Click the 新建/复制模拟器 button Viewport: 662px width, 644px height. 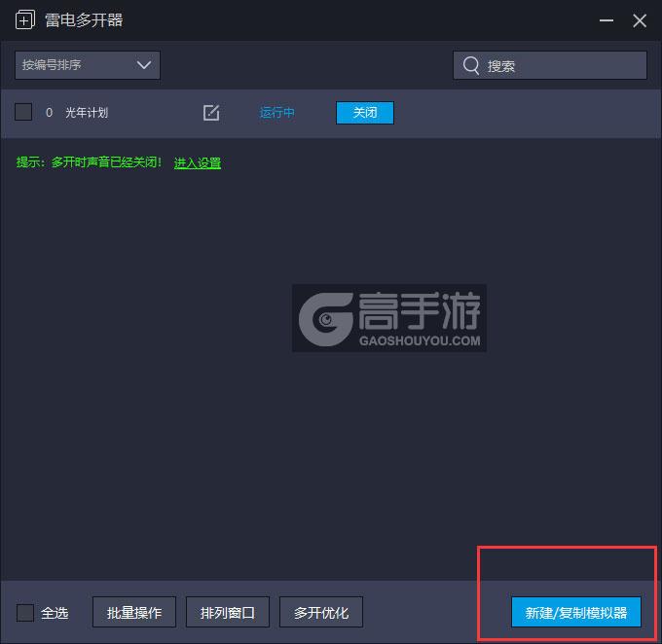coord(576,612)
